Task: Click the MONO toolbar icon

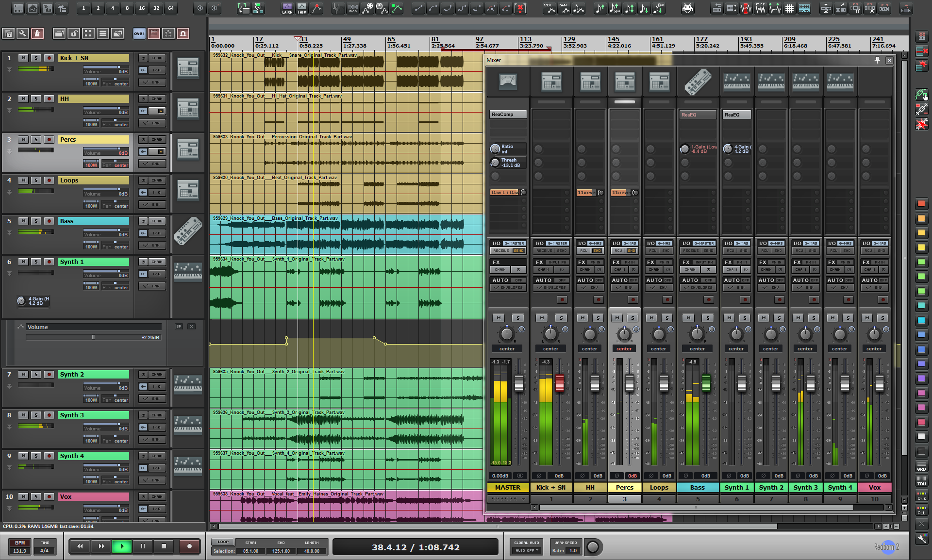Action: pyautogui.click(x=804, y=8)
